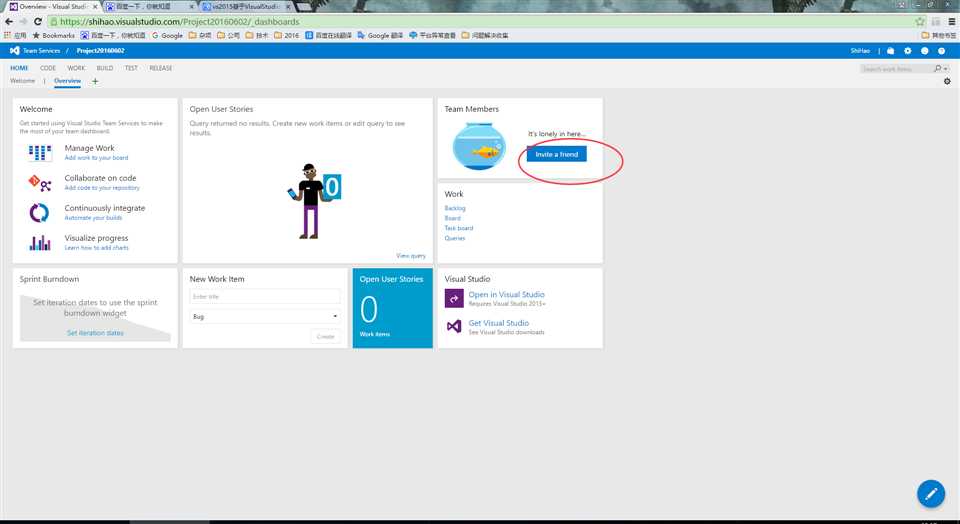The image size is (960, 524).
Task: Click the browser back arrow
Action: (9, 21)
